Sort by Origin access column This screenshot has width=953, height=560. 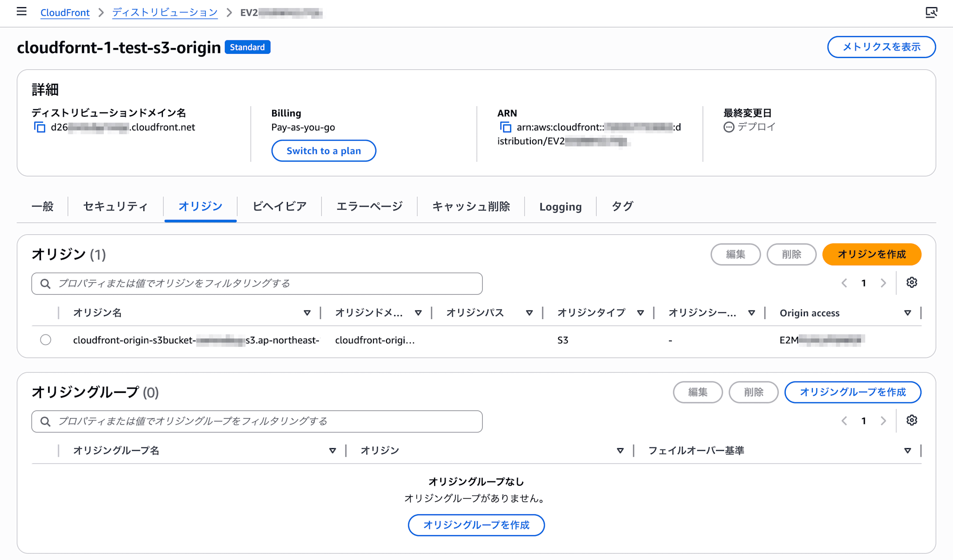click(907, 313)
